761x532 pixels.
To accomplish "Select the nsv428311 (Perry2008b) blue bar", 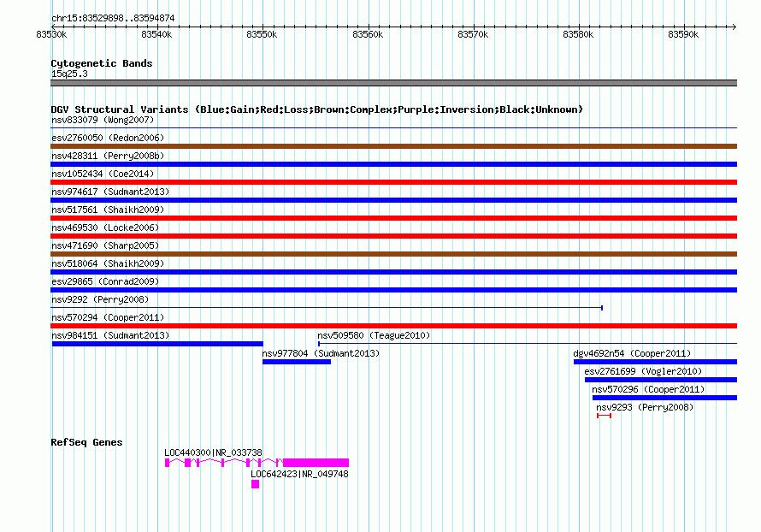I will point(393,164).
